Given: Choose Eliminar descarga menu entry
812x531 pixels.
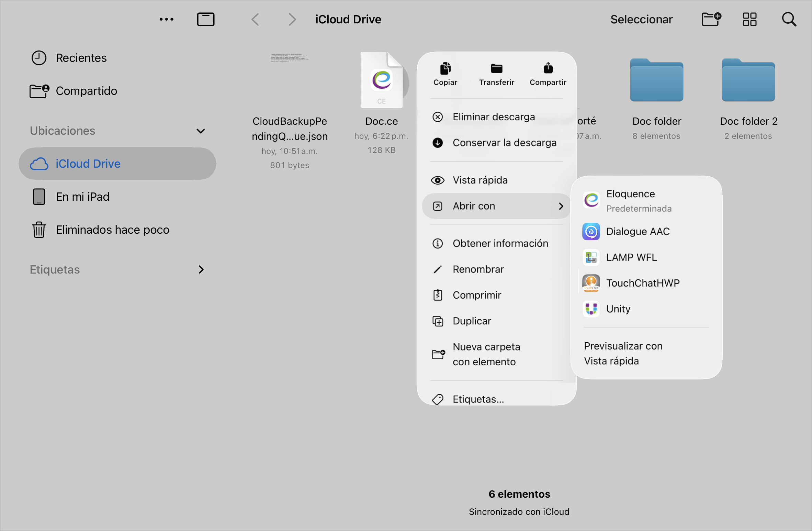Looking at the screenshot, I should (493, 117).
